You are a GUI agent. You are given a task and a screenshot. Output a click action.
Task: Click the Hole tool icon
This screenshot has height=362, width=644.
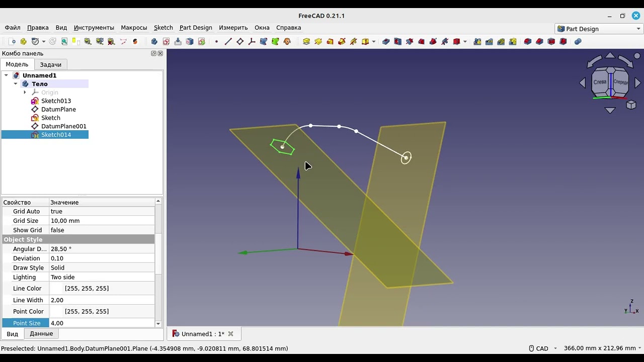(x=397, y=42)
